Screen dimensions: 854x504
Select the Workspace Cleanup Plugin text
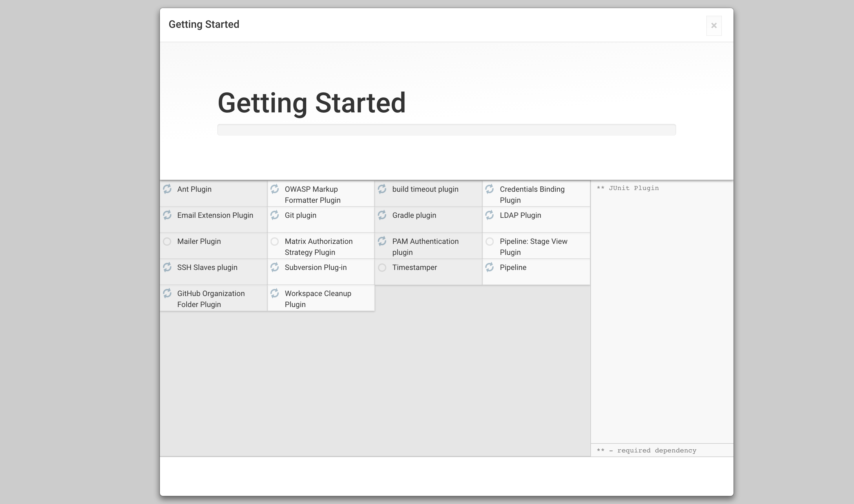[318, 299]
